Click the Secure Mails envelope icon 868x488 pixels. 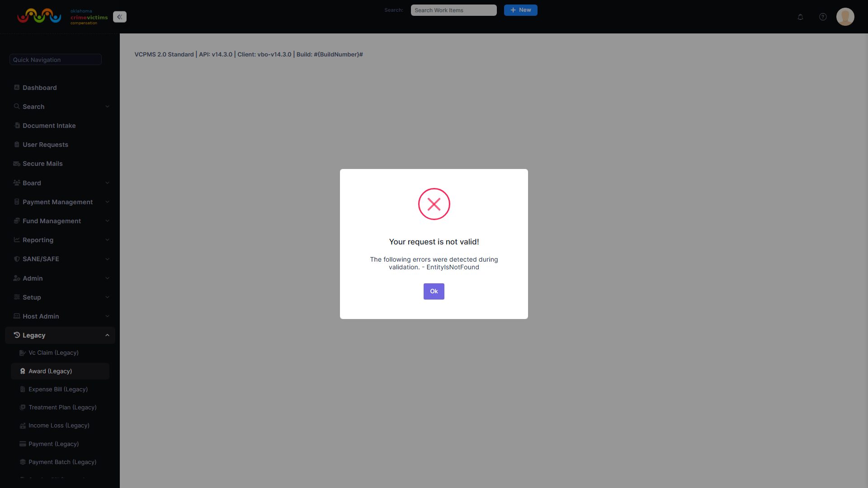(x=16, y=164)
